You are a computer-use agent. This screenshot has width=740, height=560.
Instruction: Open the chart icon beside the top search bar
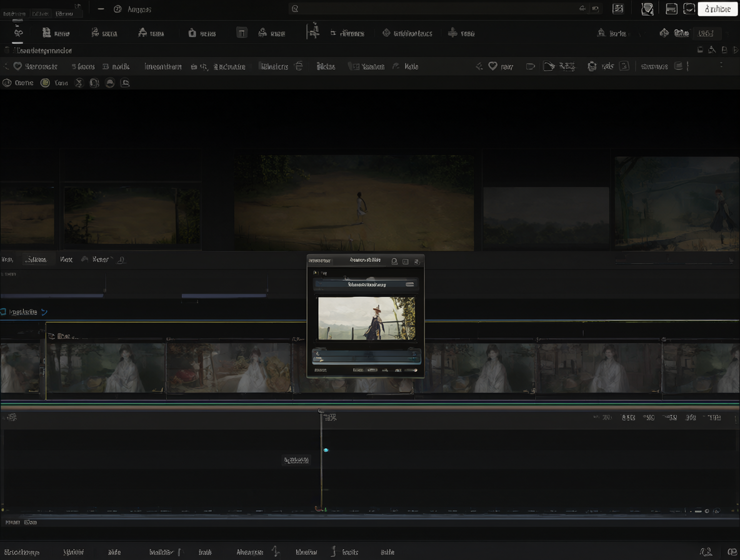pyautogui.click(x=617, y=9)
